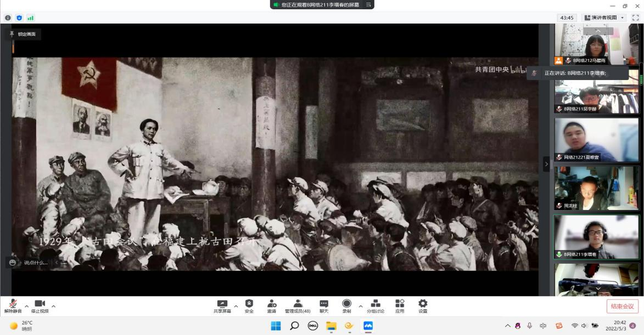The width and height of the screenshot is (644, 335).
Task: Select the B网络211吴宇赫 video thumbnail
Action: tap(596, 93)
